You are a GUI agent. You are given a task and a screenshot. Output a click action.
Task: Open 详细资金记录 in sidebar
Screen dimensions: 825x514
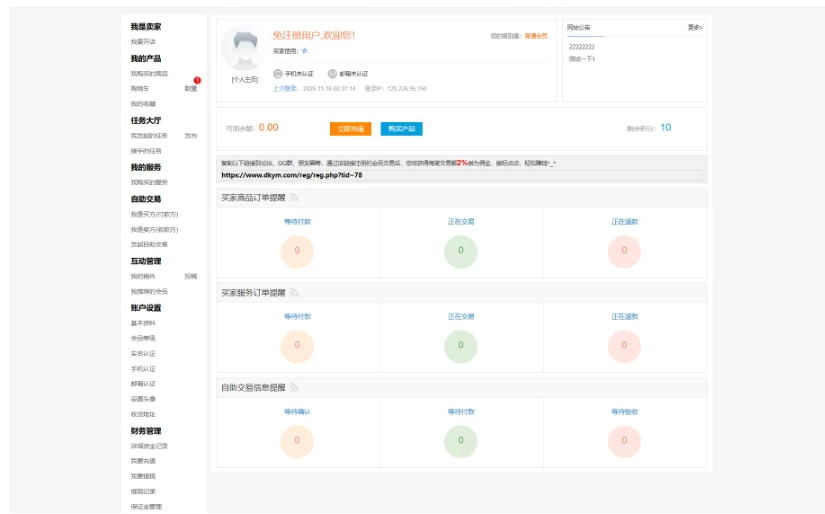pos(149,446)
